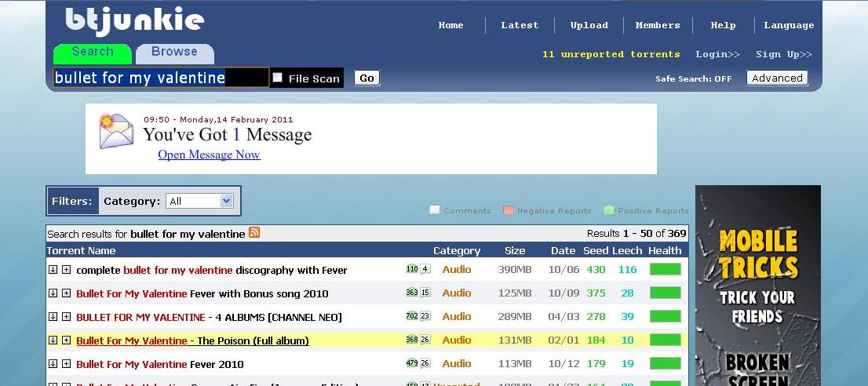Open Latest in top navigation
This screenshot has width=868, height=386.
point(520,25)
